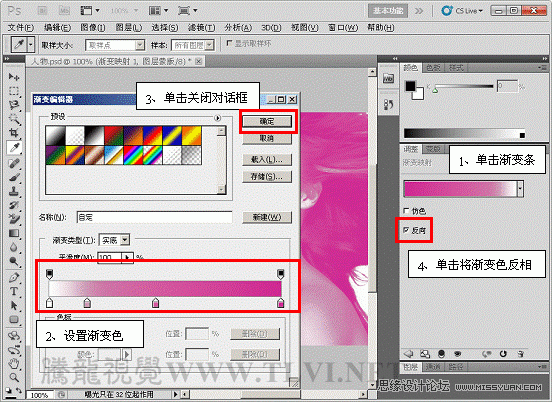The height and width of the screenshot is (402, 552).
Task: Toggle adjustment layer visibility eye icon
Action: click(x=457, y=353)
